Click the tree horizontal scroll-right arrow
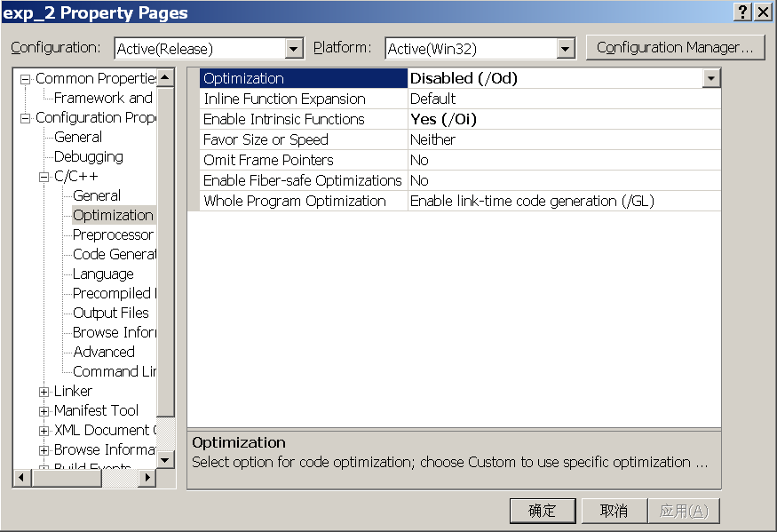The height and width of the screenshot is (532, 777). [147, 478]
